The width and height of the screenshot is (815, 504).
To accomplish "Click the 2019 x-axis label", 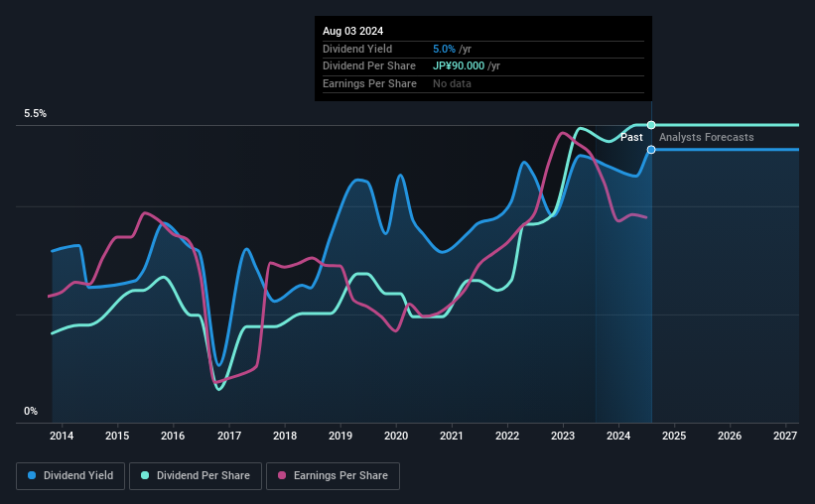I will pos(340,436).
